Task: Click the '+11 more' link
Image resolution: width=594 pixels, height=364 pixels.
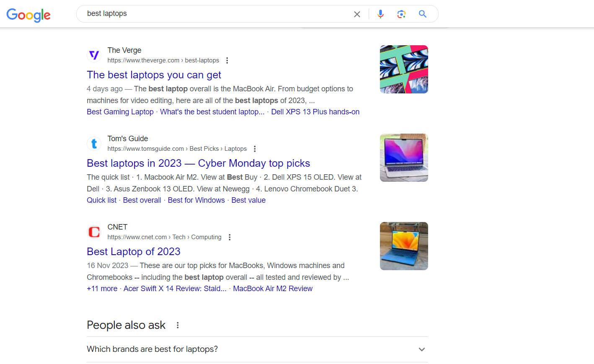Action: point(102,289)
